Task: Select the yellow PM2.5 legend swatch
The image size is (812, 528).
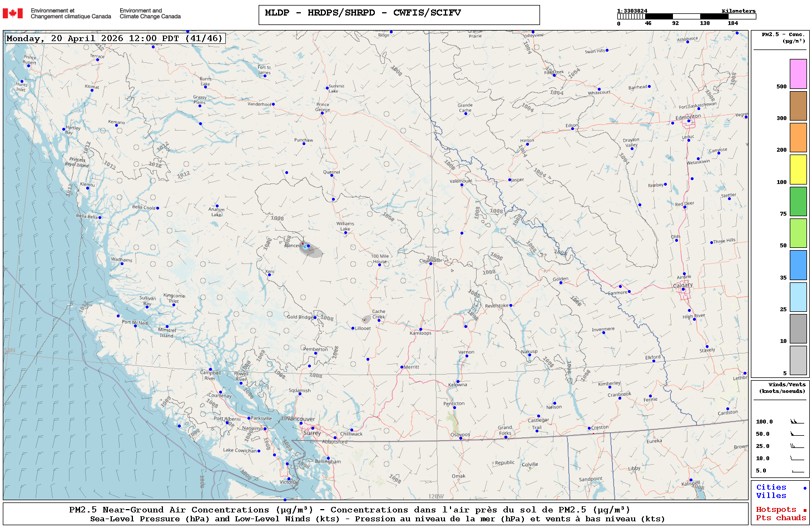Action: (798, 170)
